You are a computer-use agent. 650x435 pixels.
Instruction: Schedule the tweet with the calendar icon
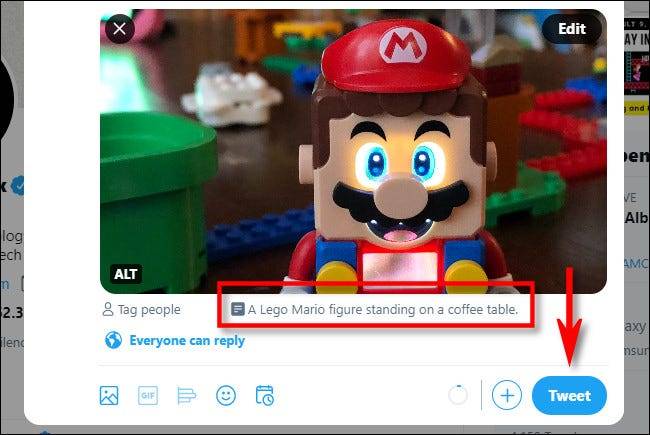264,396
